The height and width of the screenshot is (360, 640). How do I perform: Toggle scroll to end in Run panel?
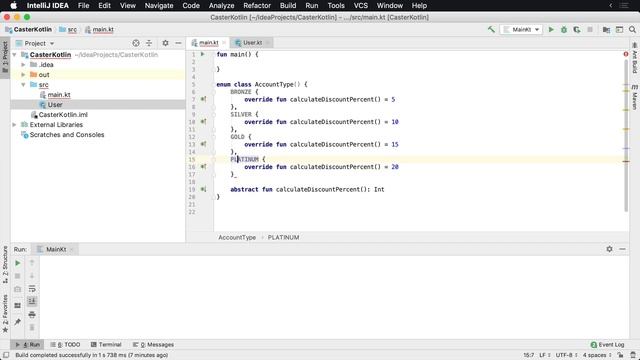point(32,302)
